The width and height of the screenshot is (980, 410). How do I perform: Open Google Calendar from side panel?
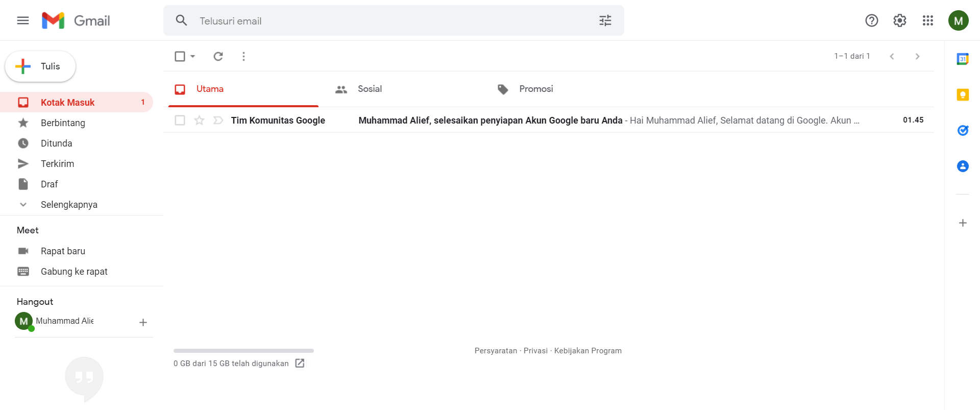pyautogui.click(x=963, y=59)
